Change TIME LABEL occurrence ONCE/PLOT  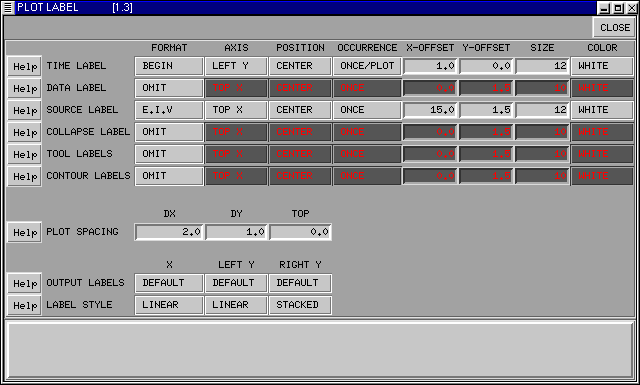pyautogui.click(x=367, y=66)
